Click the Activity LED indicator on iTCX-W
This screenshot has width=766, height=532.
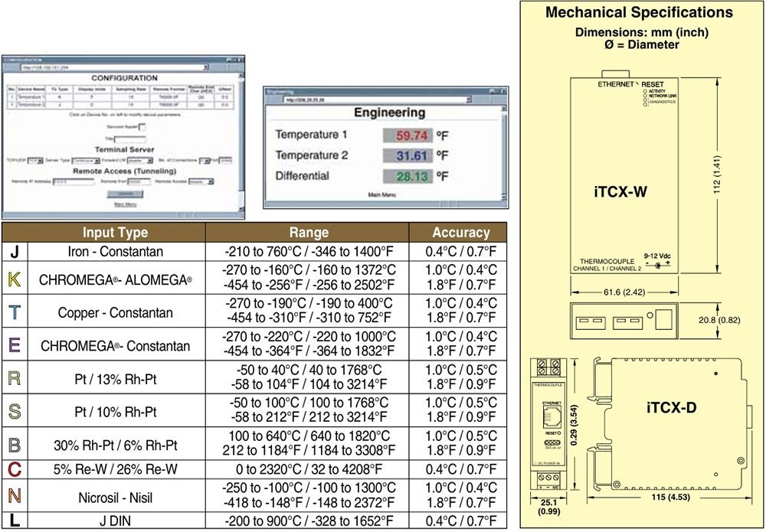[x=645, y=91]
